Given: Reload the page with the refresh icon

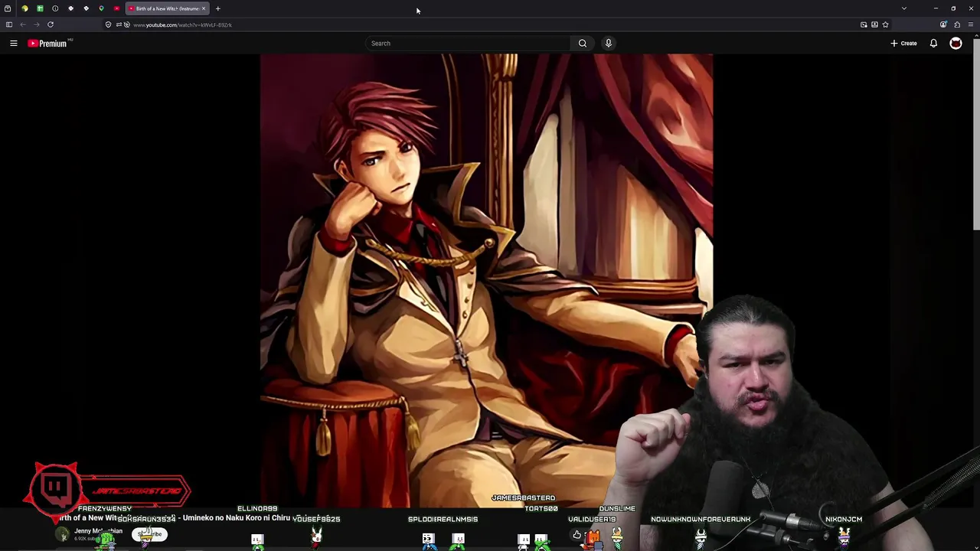Looking at the screenshot, I should tap(51, 24).
